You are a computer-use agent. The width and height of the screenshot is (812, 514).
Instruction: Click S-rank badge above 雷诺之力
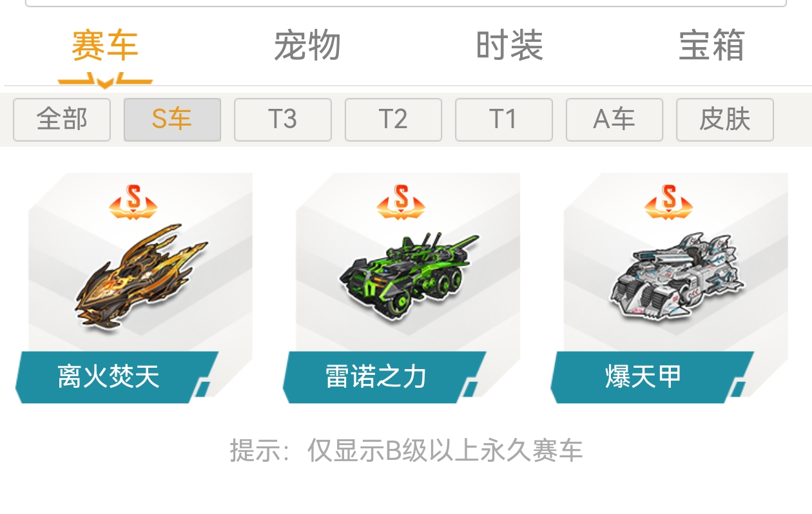(401, 201)
